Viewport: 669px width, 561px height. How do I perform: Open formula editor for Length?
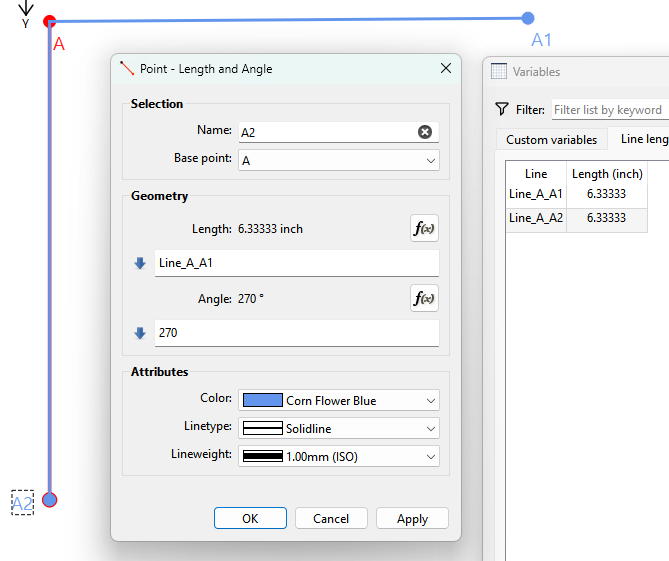tap(424, 228)
